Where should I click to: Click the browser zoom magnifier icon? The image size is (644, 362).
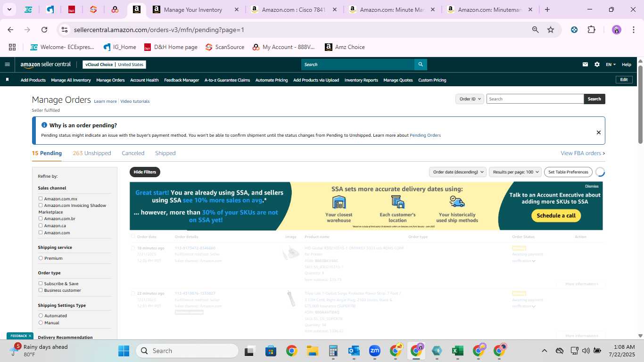[536, 30]
